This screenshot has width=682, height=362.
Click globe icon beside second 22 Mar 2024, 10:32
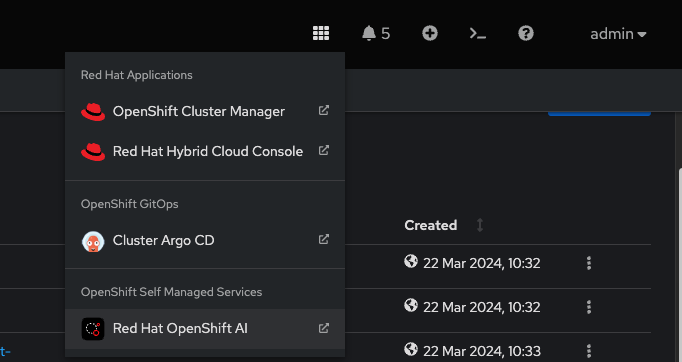click(x=411, y=305)
